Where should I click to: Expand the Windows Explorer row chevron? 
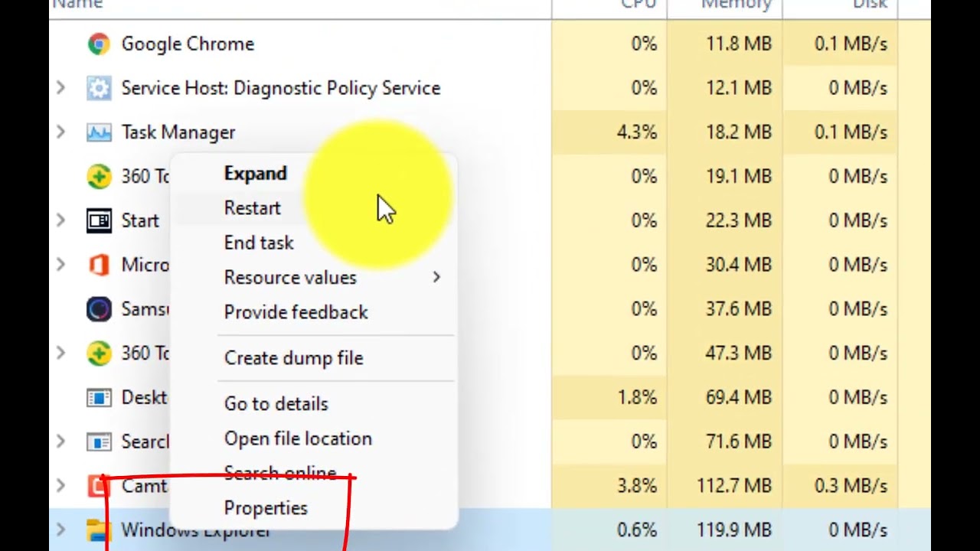tap(60, 530)
